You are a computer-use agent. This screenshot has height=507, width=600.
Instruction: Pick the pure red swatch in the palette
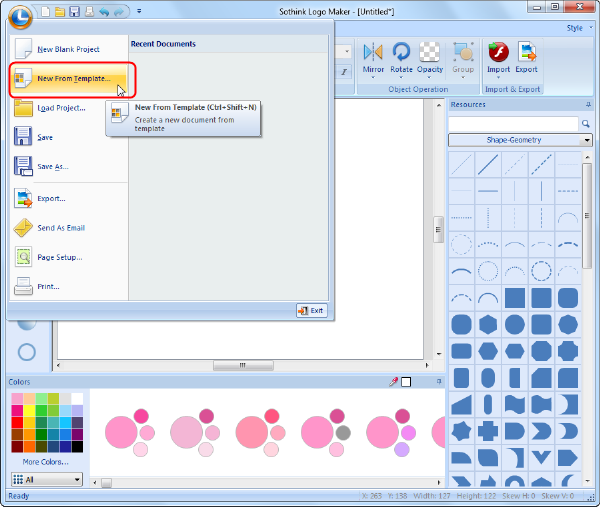(x=17, y=422)
